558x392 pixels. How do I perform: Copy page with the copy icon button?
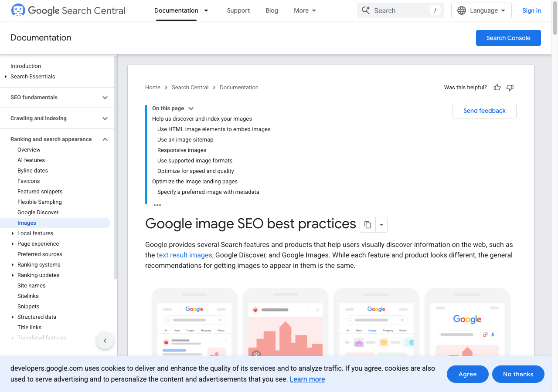click(x=367, y=225)
